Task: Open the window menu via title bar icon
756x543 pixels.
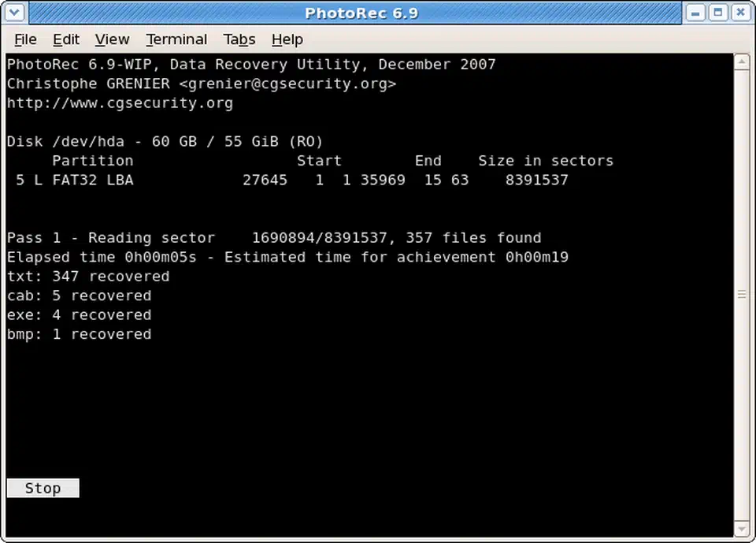Action: pos(13,13)
